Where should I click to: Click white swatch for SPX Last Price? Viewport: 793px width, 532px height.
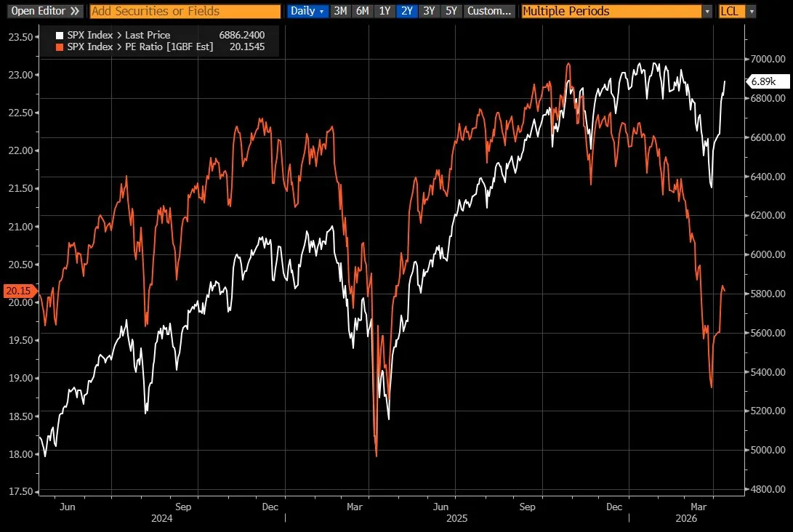[x=60, y=36]
